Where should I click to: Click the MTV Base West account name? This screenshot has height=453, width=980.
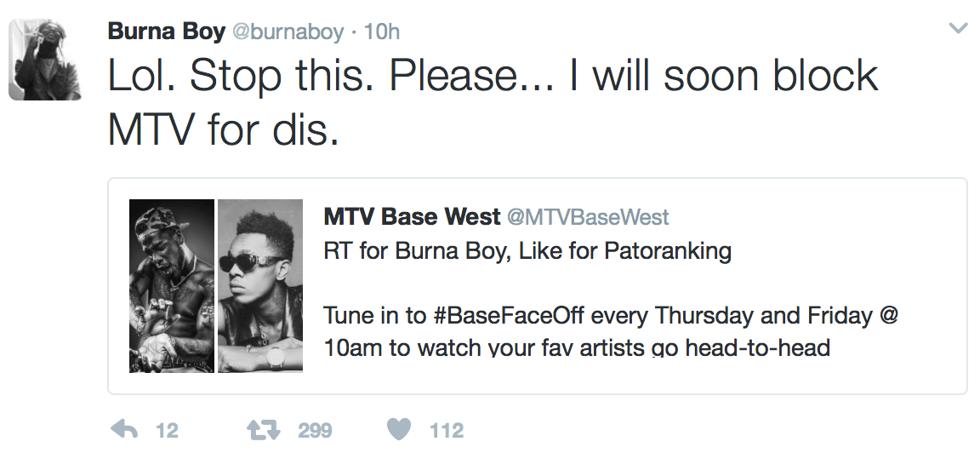(412, 217)
